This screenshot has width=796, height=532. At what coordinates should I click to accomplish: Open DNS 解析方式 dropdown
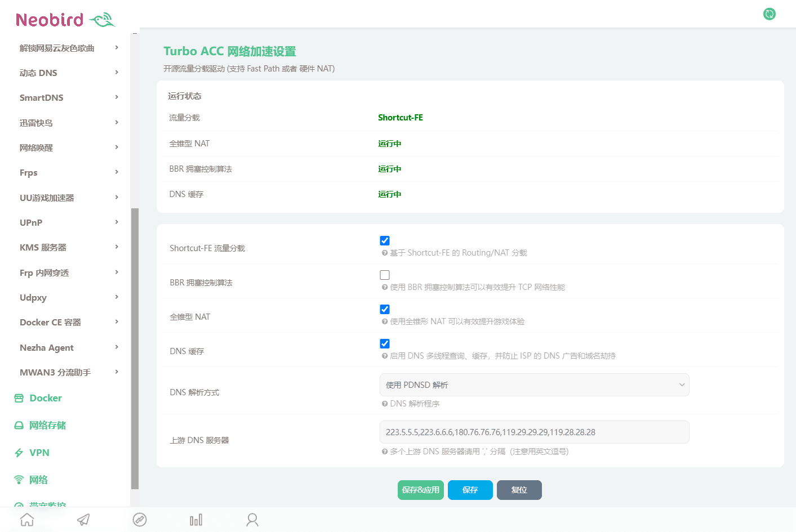[534, 385]
